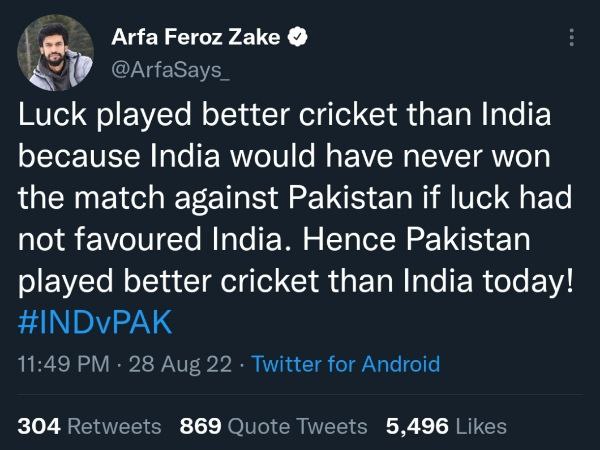Click the blue verified badge icon
Viewport: 600px width, 450px height.
pos(298,40)
